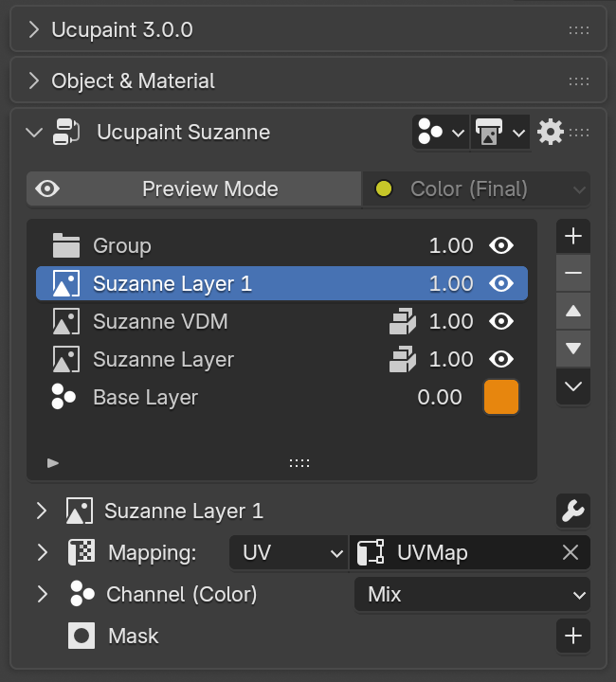Open the channels dropdown in Ucupaint Suzanne header
The width and height of the screenshot is (616, 682).
[x=441, y=133]
